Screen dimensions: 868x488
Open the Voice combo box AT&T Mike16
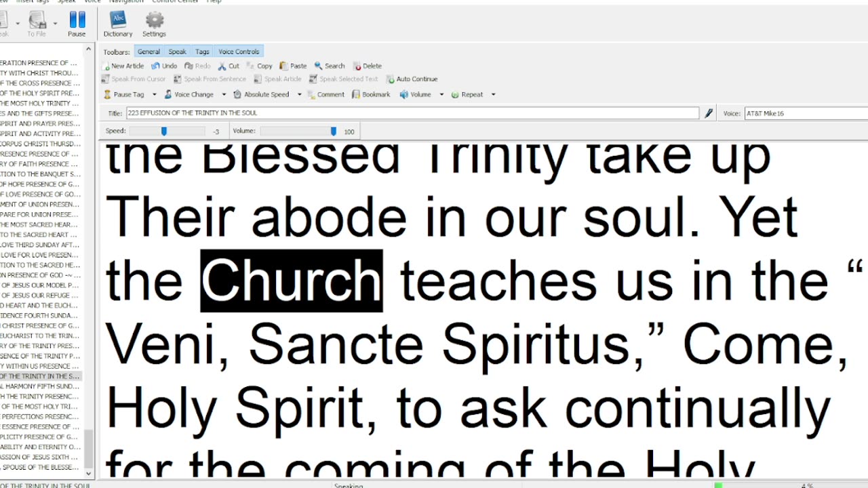pyautogui.click(x=806, y=113)
